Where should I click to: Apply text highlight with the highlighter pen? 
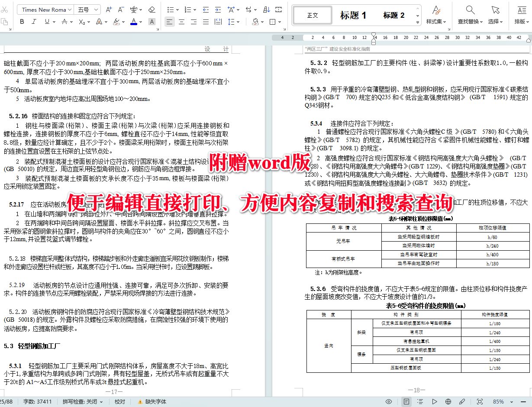tap(116, 21)
